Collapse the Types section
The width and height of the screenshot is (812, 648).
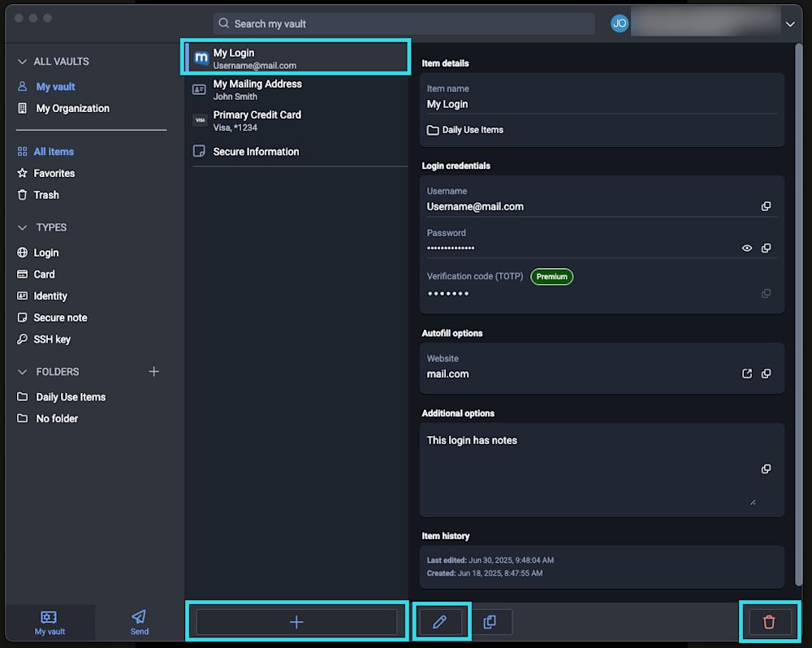click(x=22, y=227)
